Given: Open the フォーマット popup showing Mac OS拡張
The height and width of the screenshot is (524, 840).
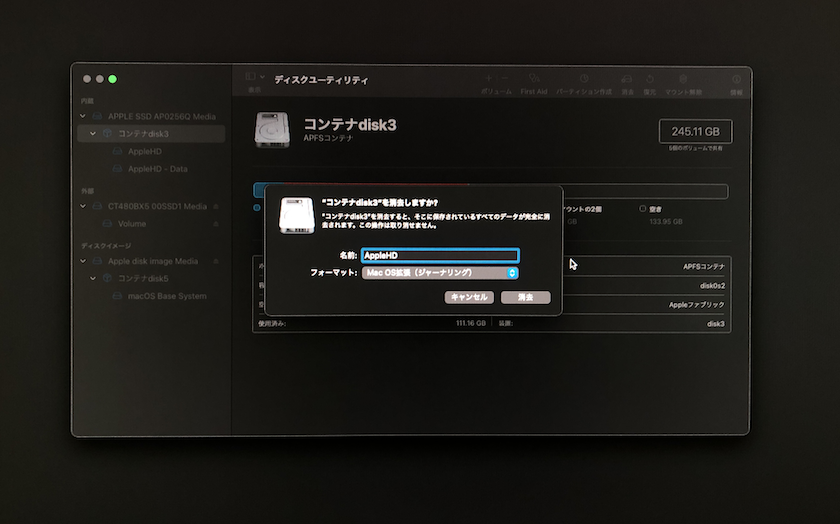Looking at the screenshot, I should [440, 273].
